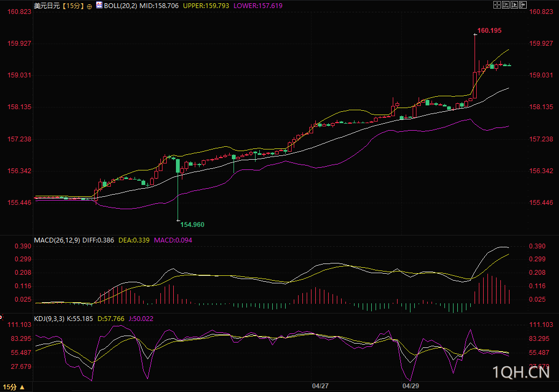Click the 【15分】 timeframe label
559x392 pixels.
coord(73,6)
